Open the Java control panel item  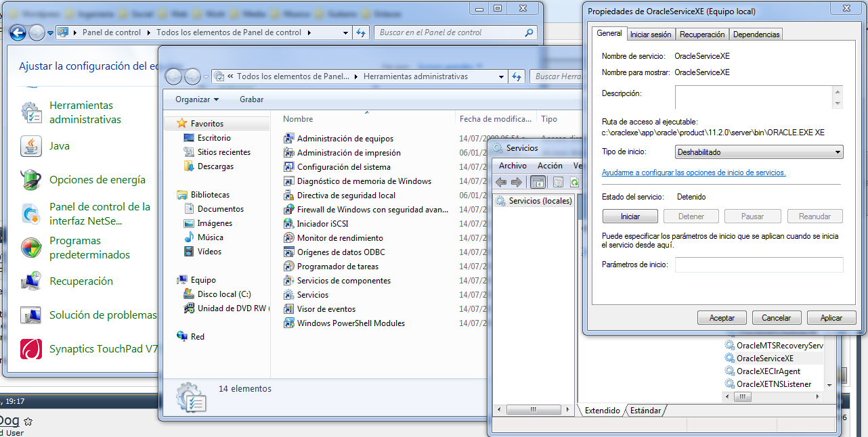[x=59, y=146]
